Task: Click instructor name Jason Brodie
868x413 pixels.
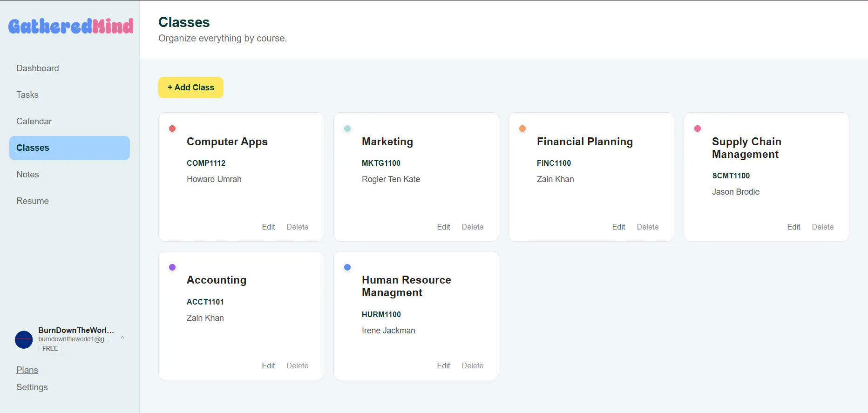Action: (x=736, y=192)
